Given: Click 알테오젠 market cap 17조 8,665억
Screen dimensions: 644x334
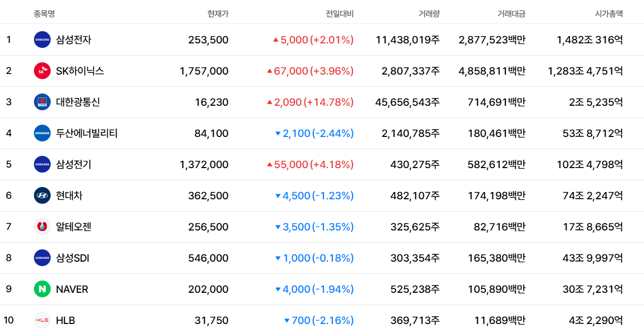Looking at the screenshot, I should pos(593,227).
